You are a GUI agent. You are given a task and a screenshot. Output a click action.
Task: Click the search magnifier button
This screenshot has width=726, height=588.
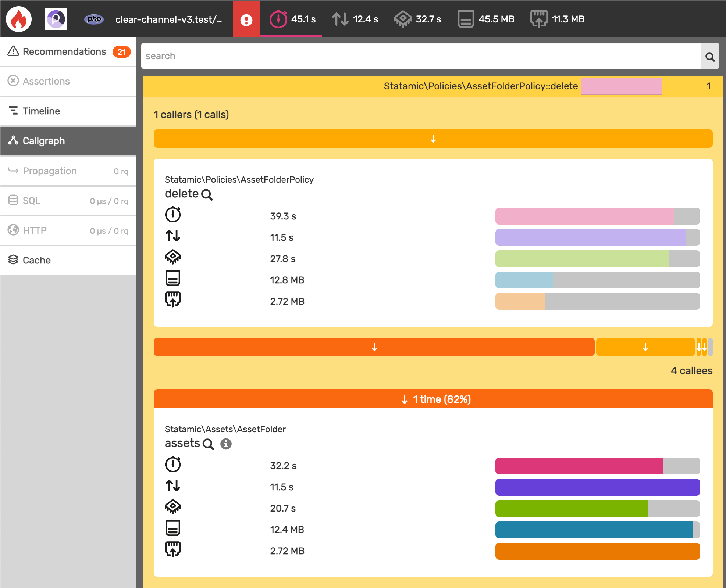pyautogui.click(x=709, y=56)
